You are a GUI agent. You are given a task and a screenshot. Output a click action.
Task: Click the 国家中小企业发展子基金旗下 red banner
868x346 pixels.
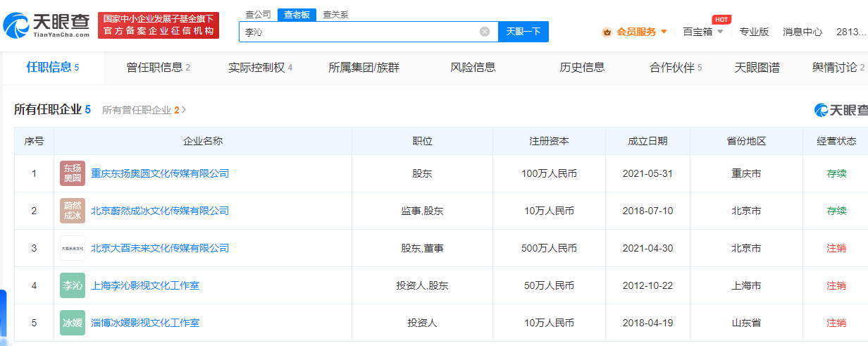coord(159,25)
